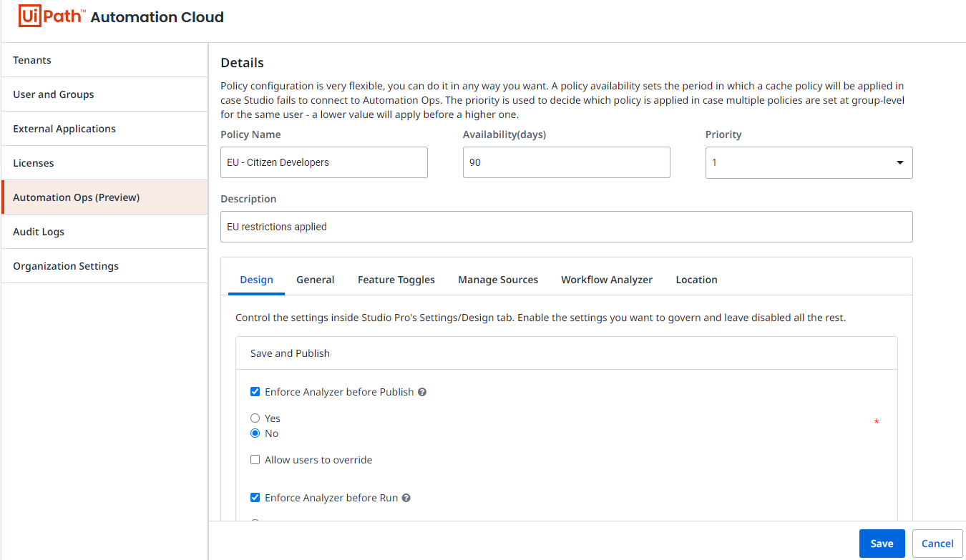966x560 pixels.
Task: Click the Policy Name input field
Action: [324, 162]
